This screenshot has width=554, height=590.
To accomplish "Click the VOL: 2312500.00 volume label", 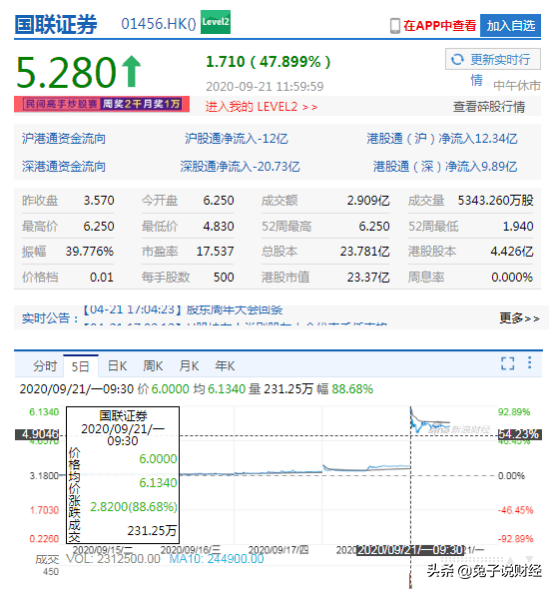I will tap(113, 559).
